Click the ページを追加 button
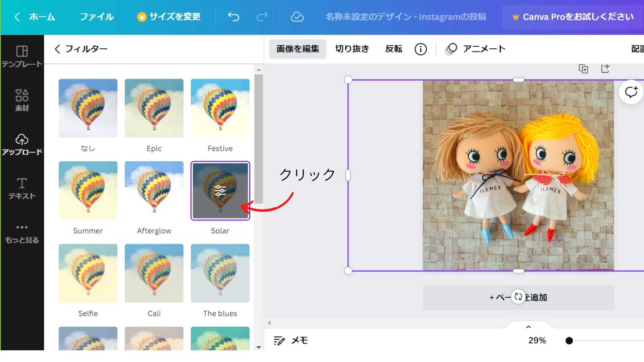The image size is (644, 362). coord(518,298)
